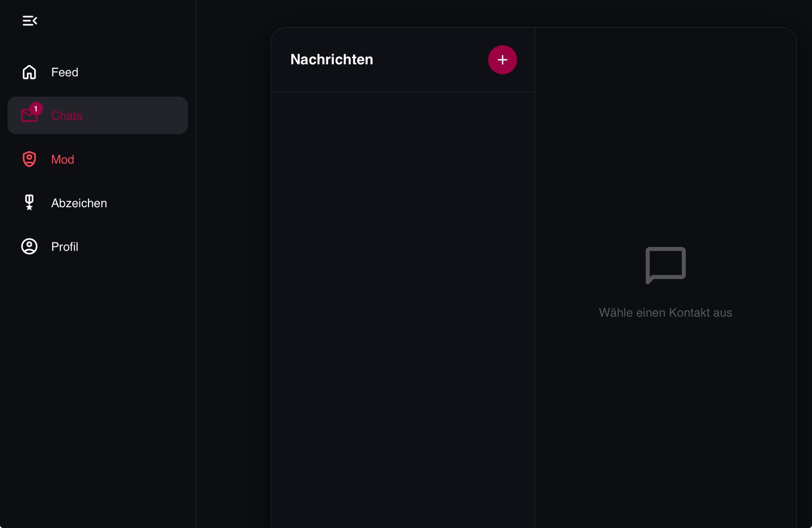Screen dimensions: 812x528
Task: Click the unread badge showing 1
Action: [36, 109]
